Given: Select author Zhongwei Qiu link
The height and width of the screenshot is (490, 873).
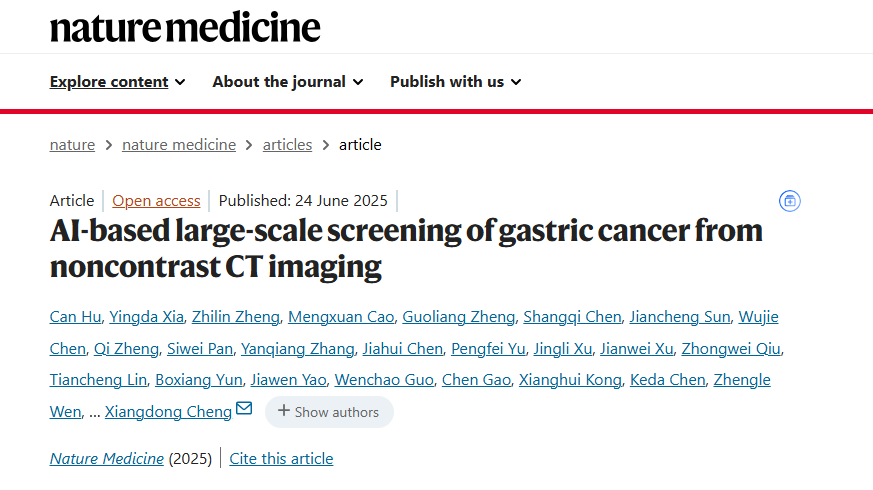Looking at the screenshot, I should coord(730,349).
